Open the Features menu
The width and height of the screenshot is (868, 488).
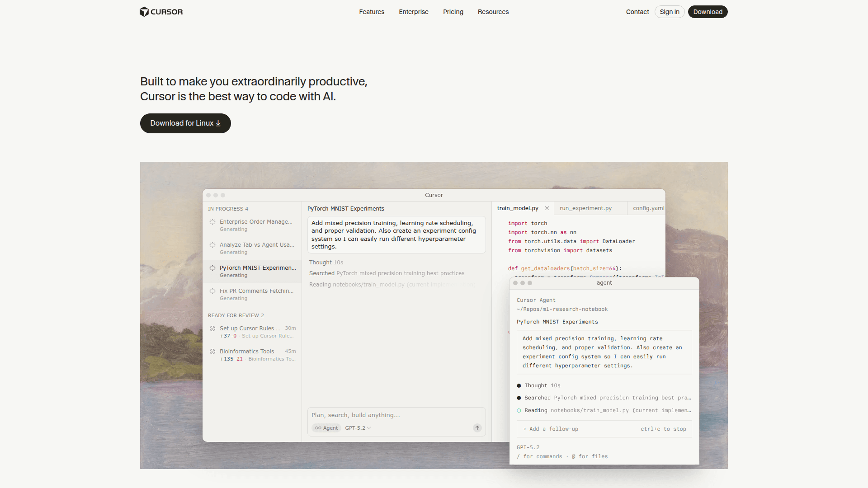(372, 12)
